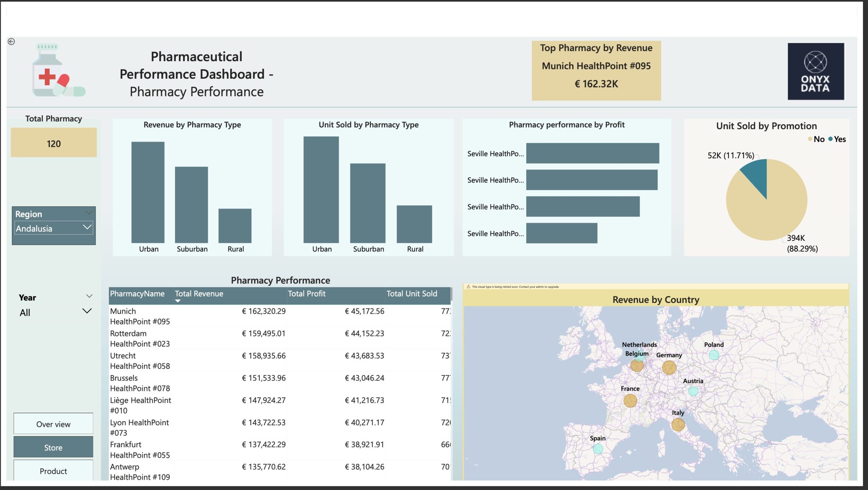The height and width of the screenshot is (490, 868).
Task: Collapse the Region slicer header chevron
Action: [89, 213]
